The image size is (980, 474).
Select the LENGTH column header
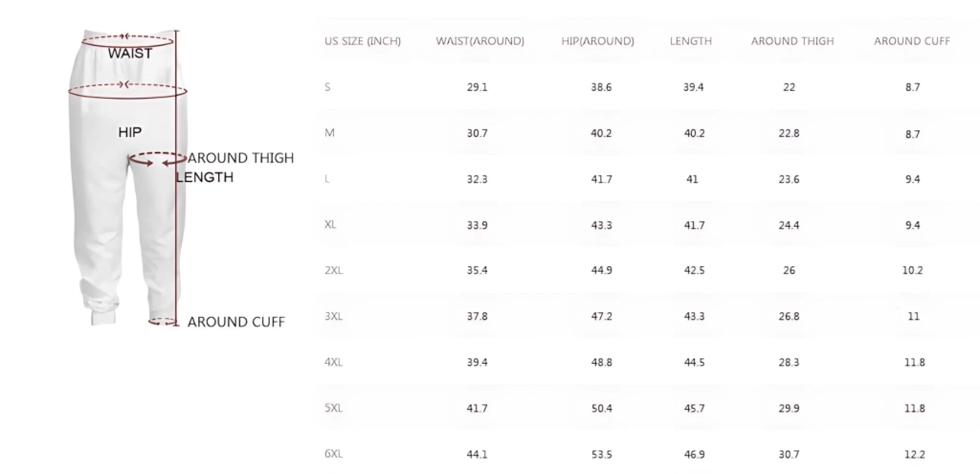point(690,41)
